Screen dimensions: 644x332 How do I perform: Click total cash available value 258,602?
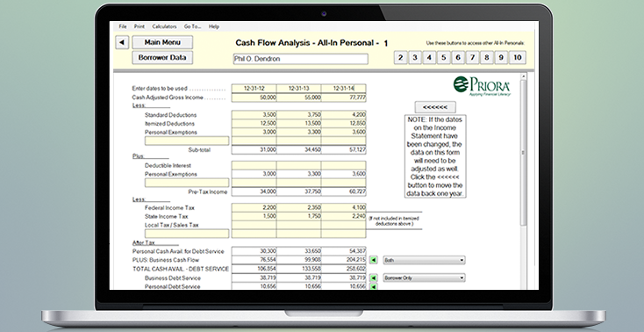tap(343, 269)
